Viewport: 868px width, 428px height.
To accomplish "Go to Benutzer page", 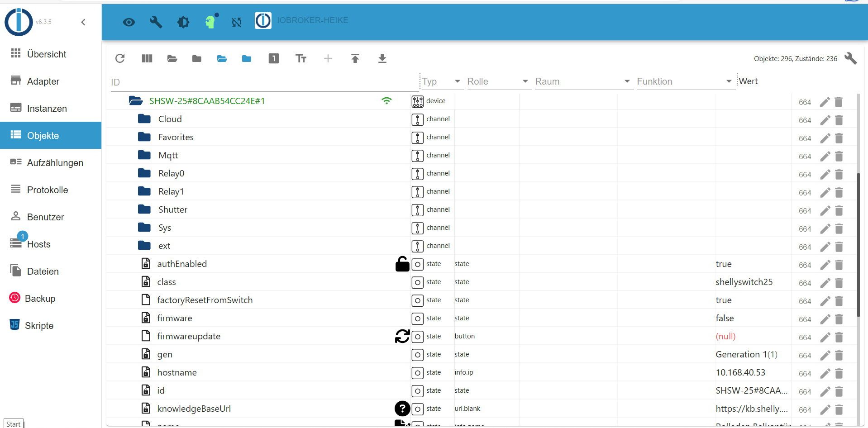I will [x=51, y=217].
